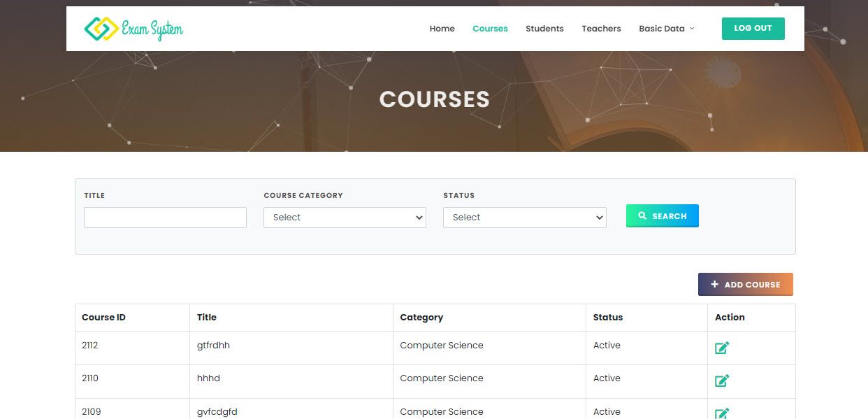The image size is (868, 419).
Task: Click the Add Course button
Action: click(x=745, y=285)
